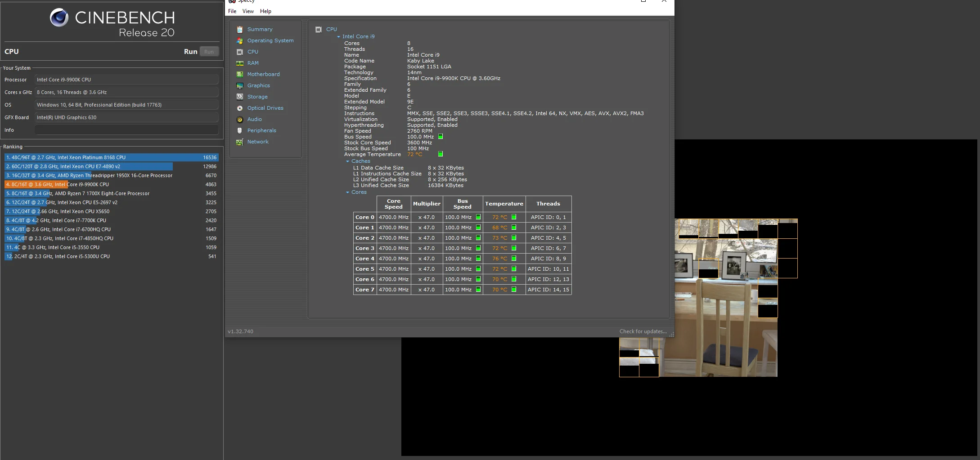
Task: Click the Temperature column header
Action: 504,204
